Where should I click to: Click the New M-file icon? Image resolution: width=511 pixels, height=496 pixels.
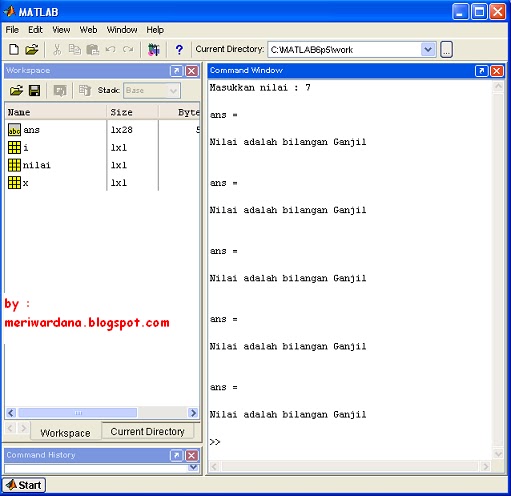[x=14, y=50]
